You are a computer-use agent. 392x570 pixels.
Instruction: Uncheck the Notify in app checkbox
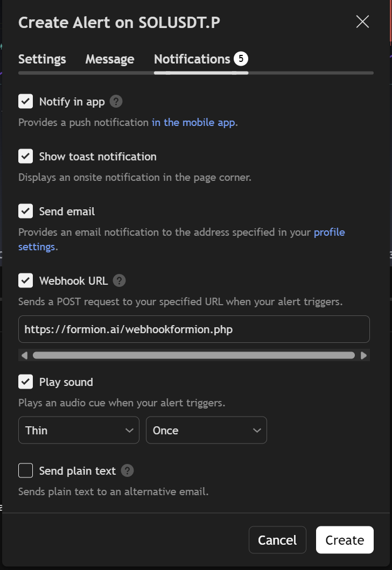[26, 101]
